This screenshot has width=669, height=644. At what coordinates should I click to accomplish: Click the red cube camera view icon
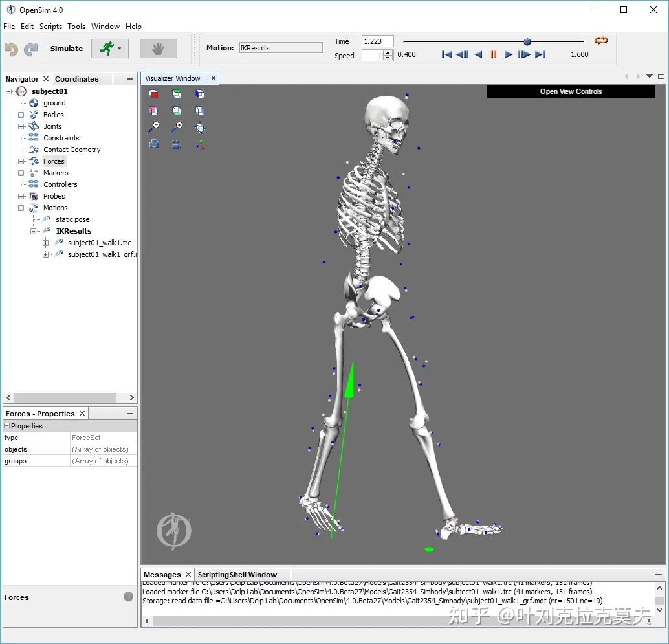153,93
